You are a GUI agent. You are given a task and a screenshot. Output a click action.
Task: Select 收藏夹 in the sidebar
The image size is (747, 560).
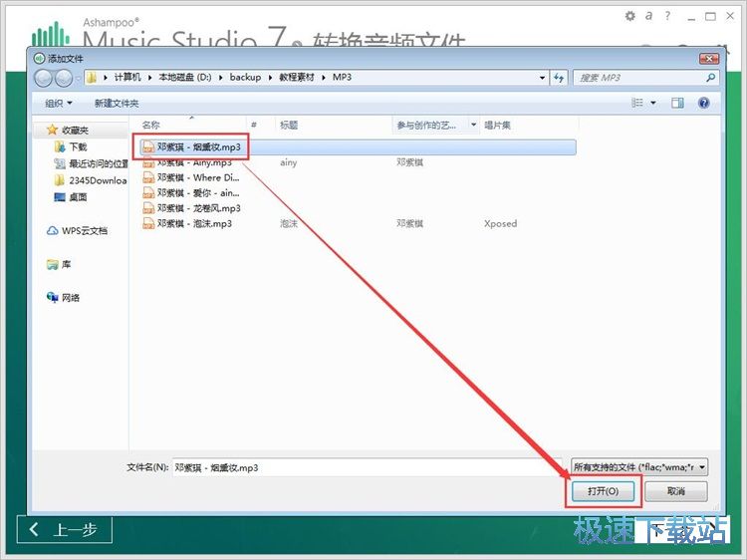click(x=75, y=131)
